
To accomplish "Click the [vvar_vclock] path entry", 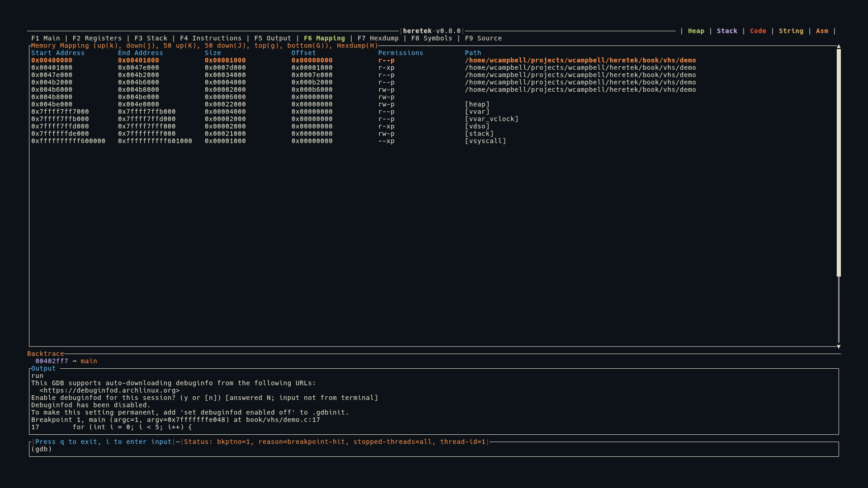I will click(491, 119).
